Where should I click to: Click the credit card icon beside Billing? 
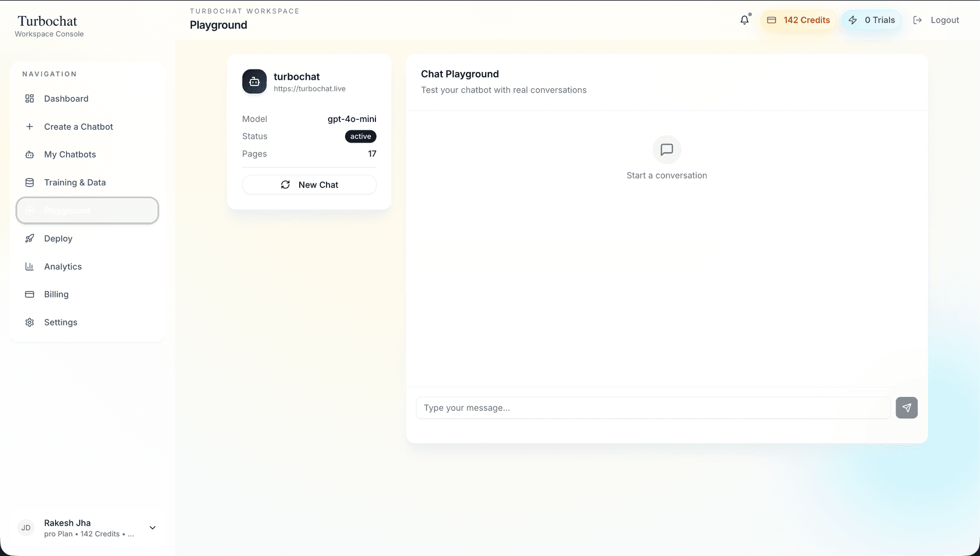point(30,294)
